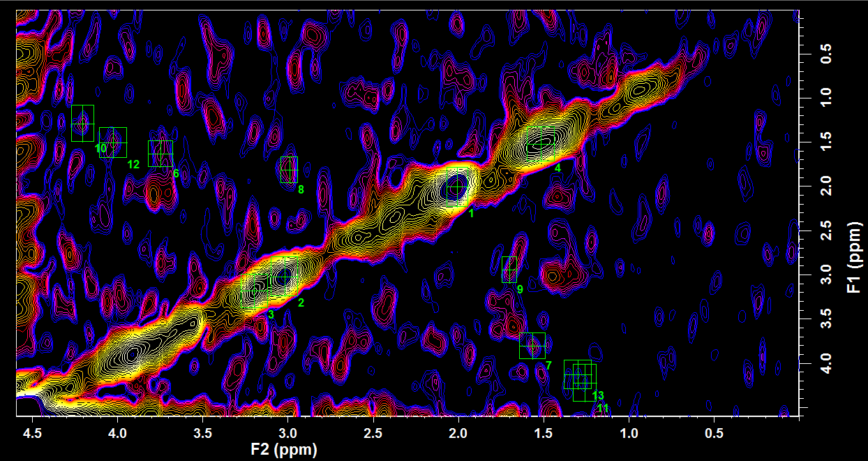Screen dimensions: 868x461
Task: Click cross peak marker 12
Action: coord(112,142)
